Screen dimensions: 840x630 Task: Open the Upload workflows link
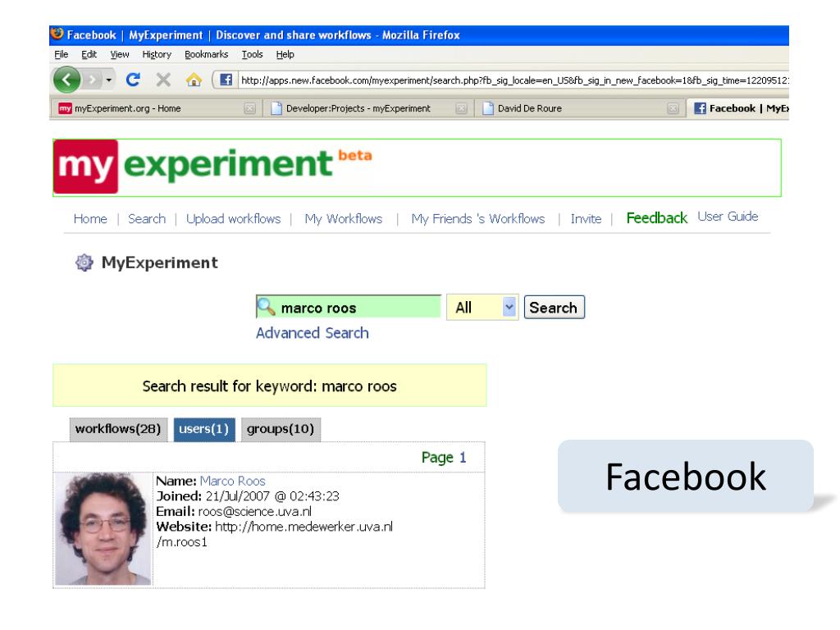(x=234, y=218)
